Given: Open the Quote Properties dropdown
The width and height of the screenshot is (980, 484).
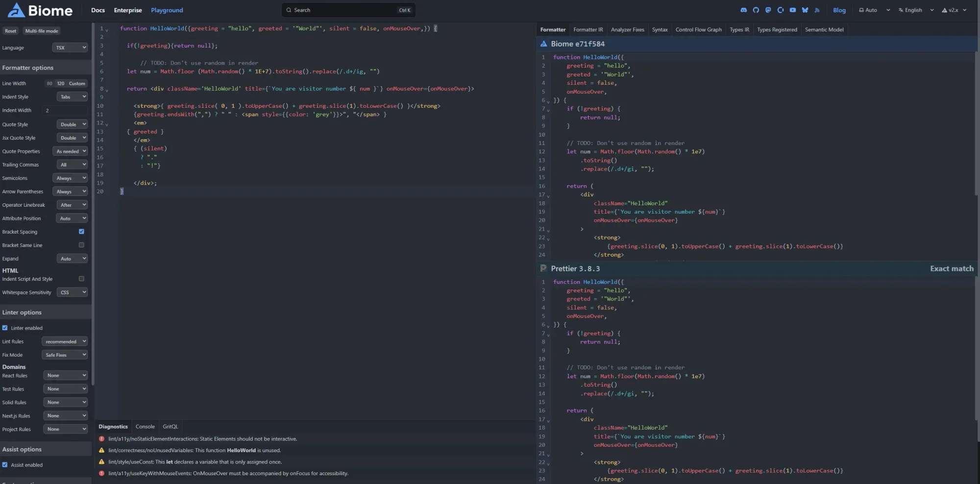Looking at the screenshot, I should point(71,151).
